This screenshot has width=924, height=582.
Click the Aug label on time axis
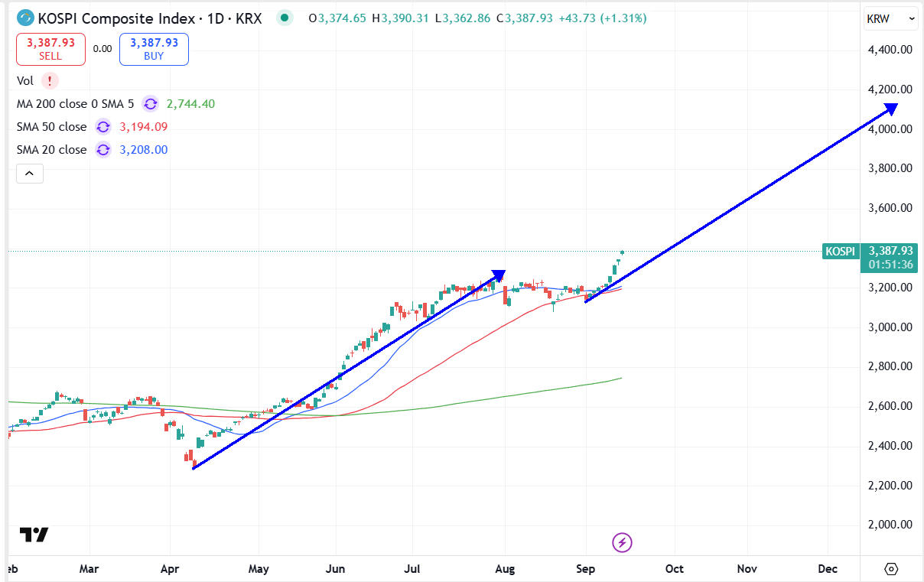(x=505, y=569)
